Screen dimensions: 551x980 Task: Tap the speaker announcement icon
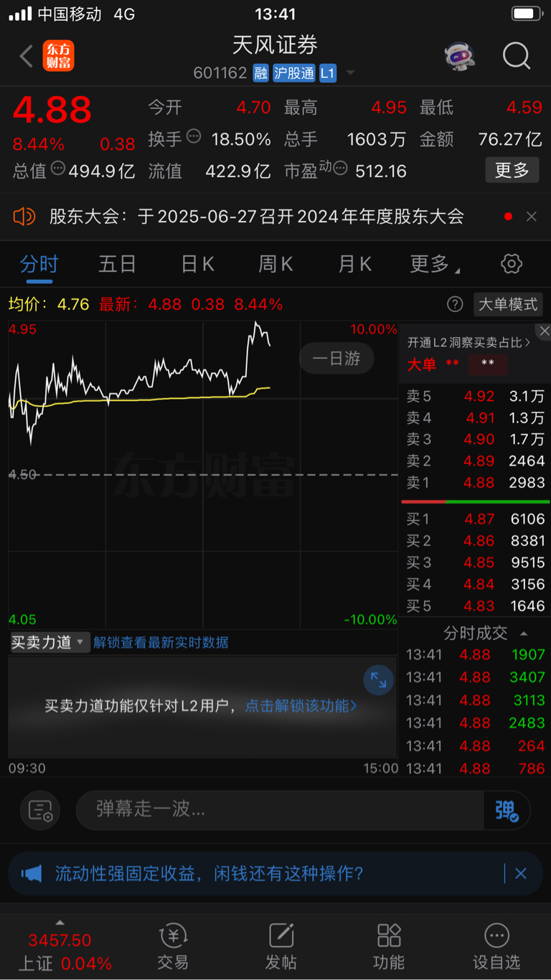coord(24,216)
